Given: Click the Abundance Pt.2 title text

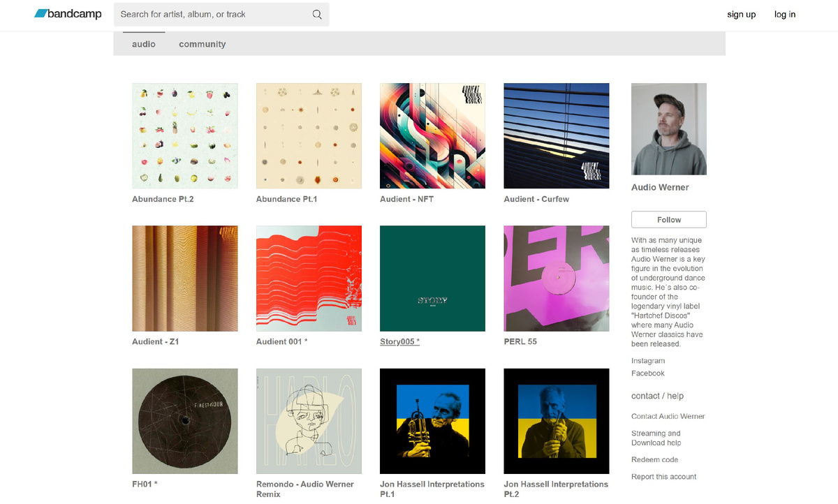Looking at the screenshot, I should pos(163,199).
